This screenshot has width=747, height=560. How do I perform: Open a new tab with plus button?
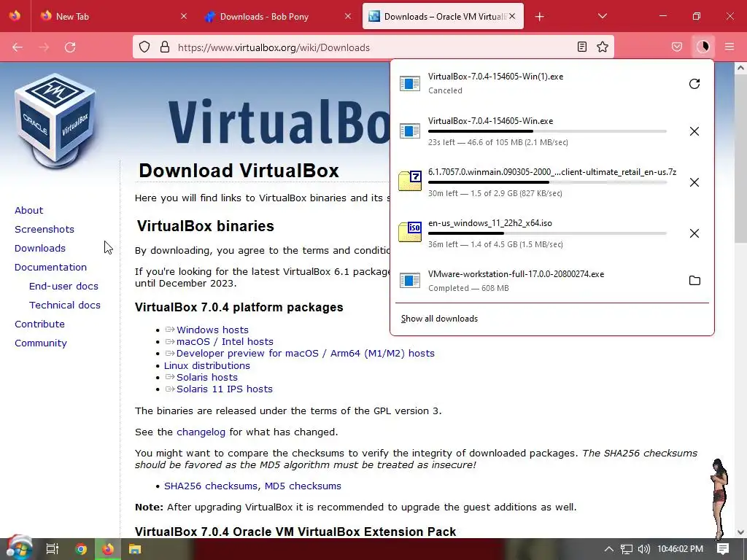click(539, 17)
